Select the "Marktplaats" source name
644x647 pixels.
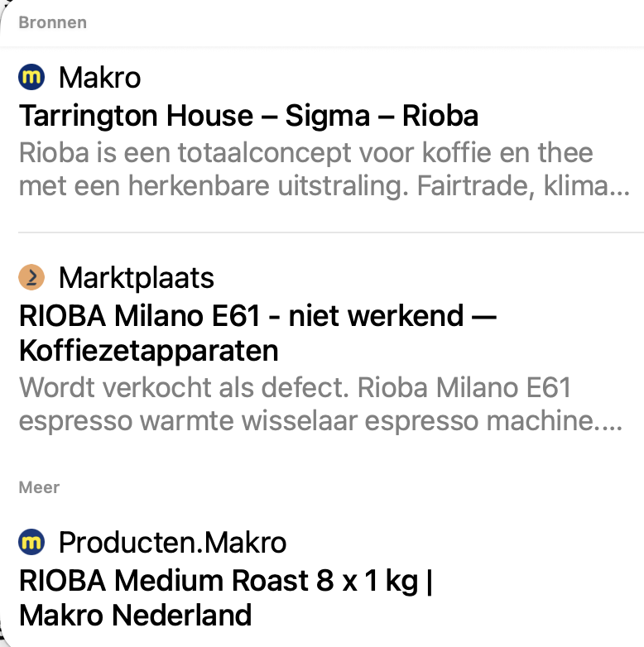(x=137, y=278)
